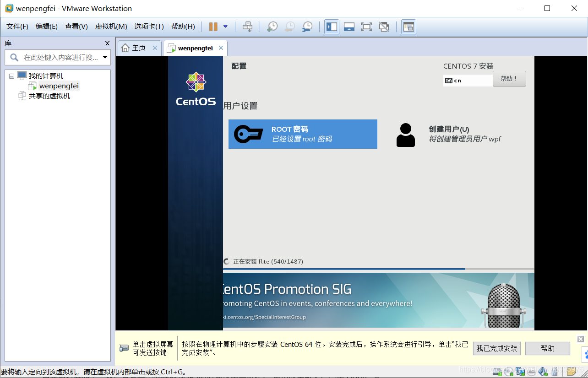This screenshot has height=378, width=588.
Task: Toggle the thumbnail bar view
Action: click(349, 27)
